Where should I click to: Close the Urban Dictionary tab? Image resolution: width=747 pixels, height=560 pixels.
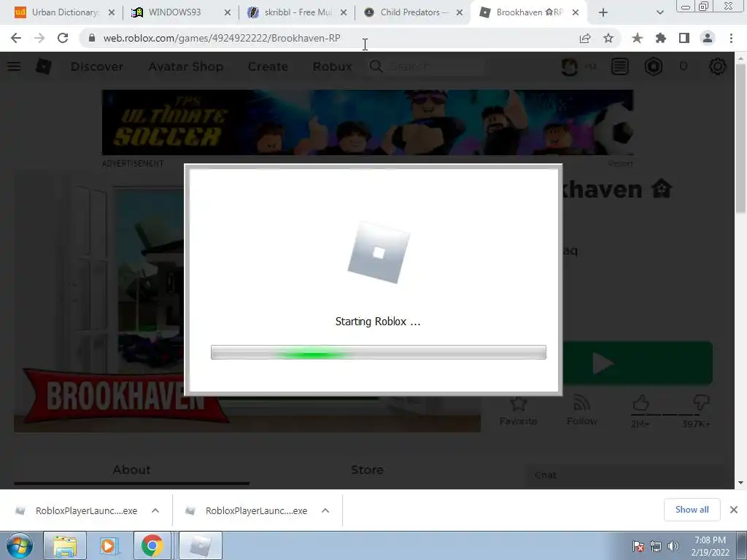[x=111, y=13]
